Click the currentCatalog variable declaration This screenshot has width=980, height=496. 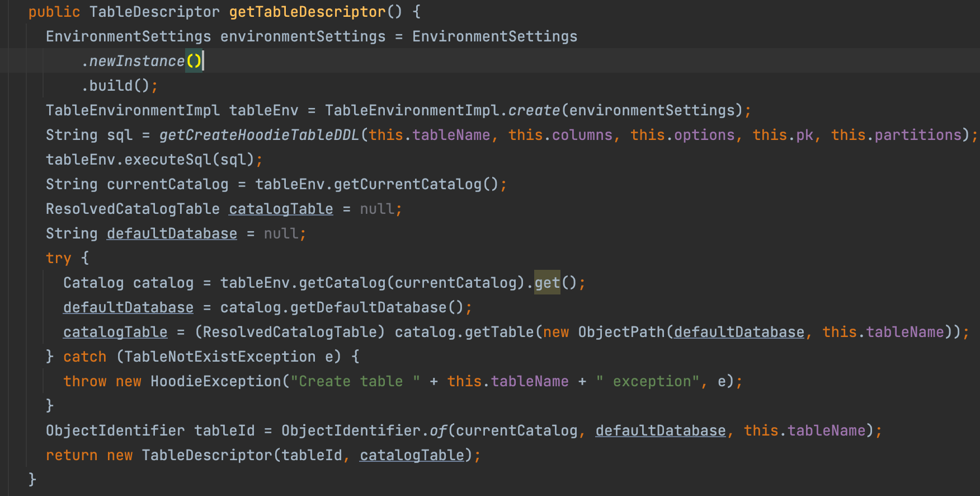(168, 184)
